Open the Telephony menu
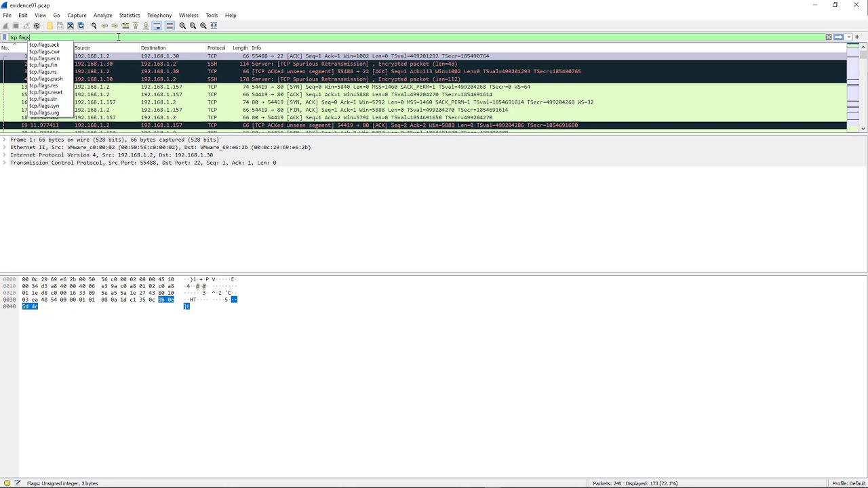 pyautogui.click(x=159, y=15)
